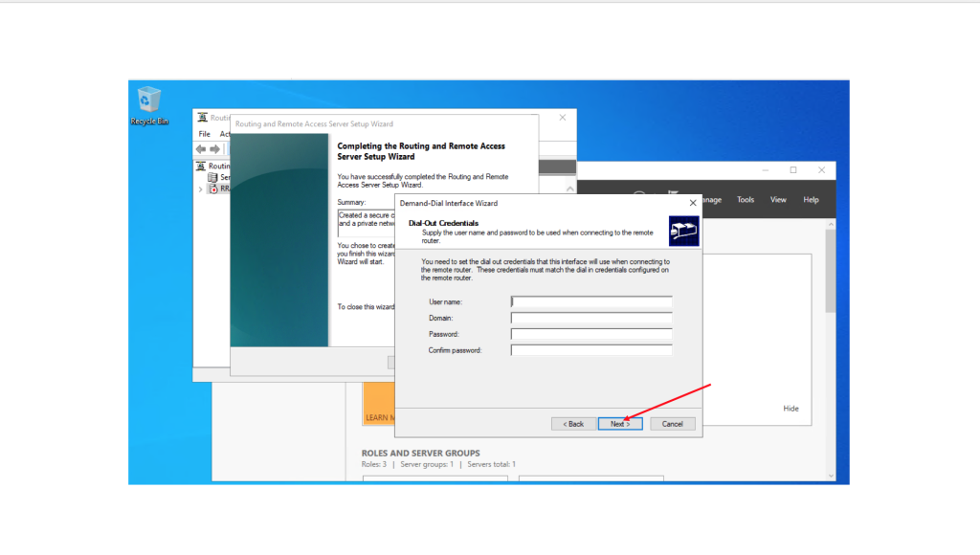Click the Back button in wizard

[573, 424]
